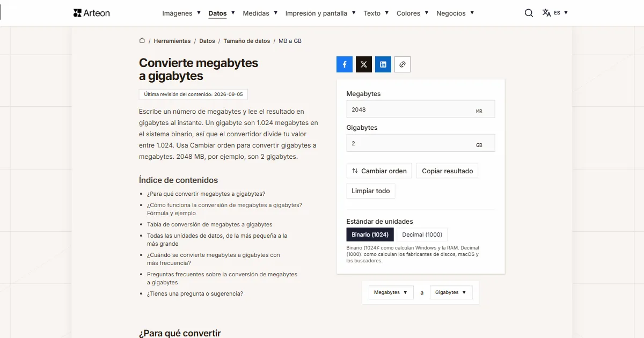
Task: Click the MB a GB breadcrumb text
Action: pos(290,41)
